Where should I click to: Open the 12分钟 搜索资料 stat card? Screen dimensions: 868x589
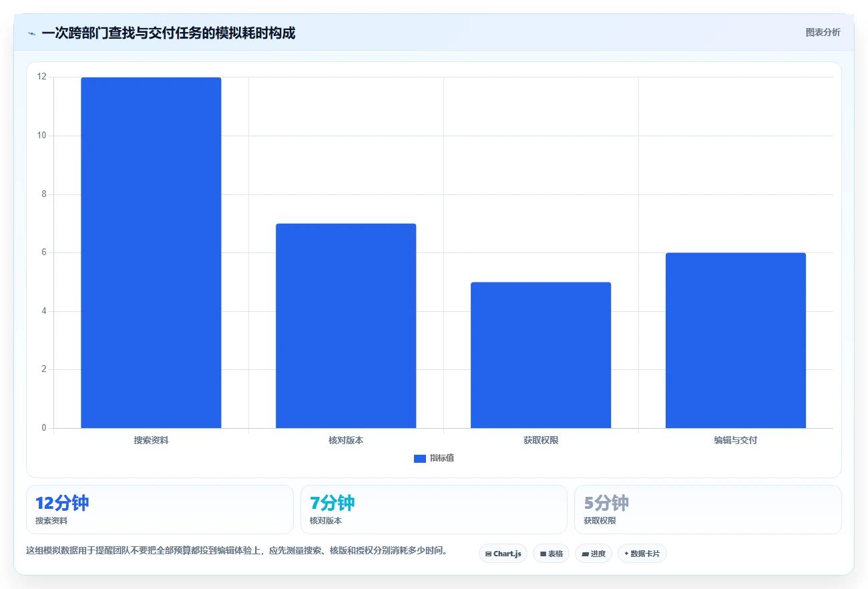[x=160, y=510]
